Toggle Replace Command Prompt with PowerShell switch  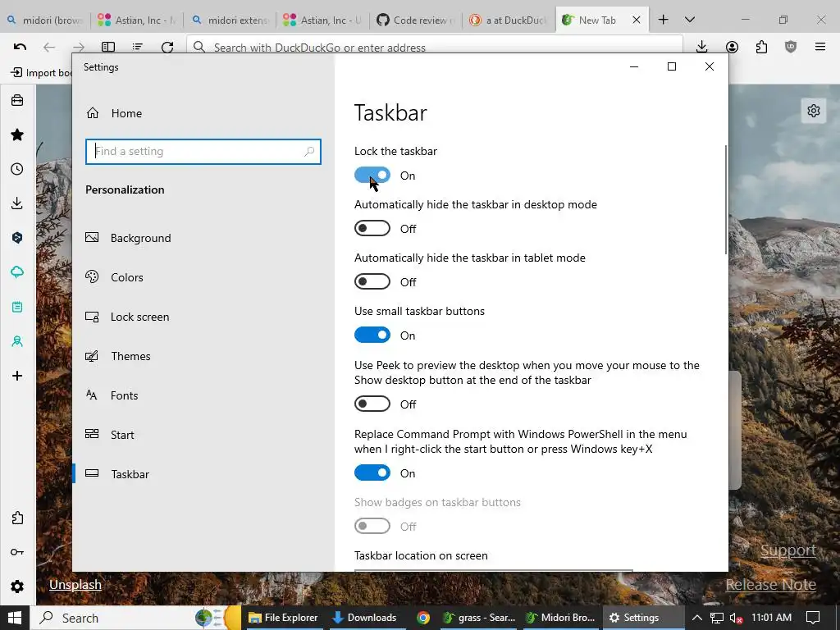pyautogui.click(x=372, y=472)
